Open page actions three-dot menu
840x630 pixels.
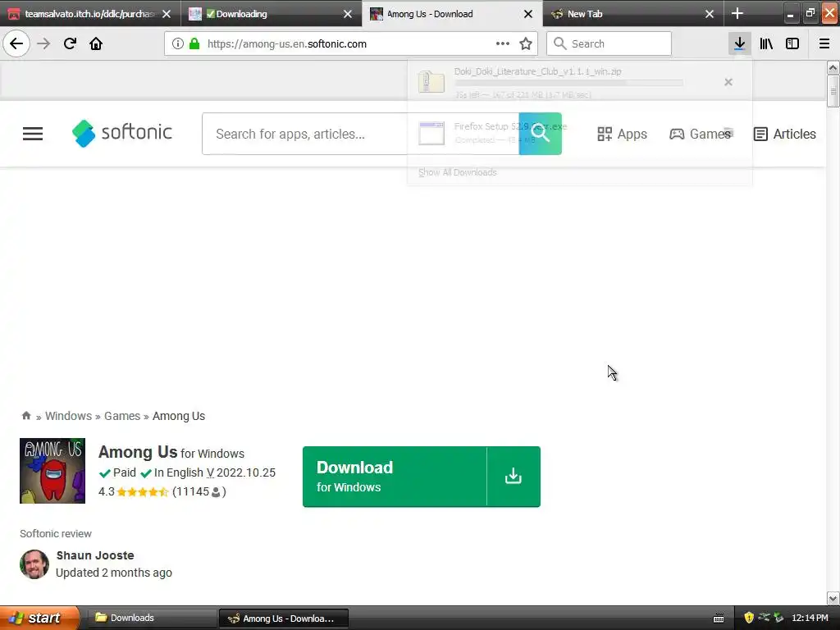pos(503,43)
